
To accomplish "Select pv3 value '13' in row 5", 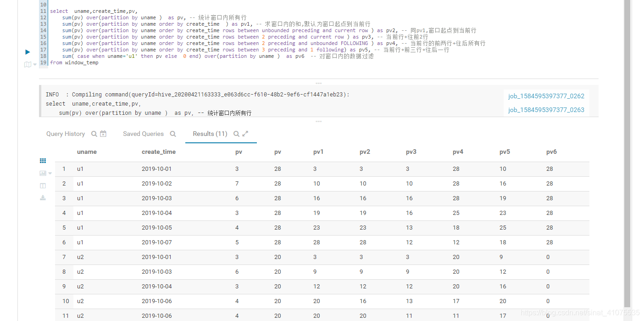I will coord(409,227).
